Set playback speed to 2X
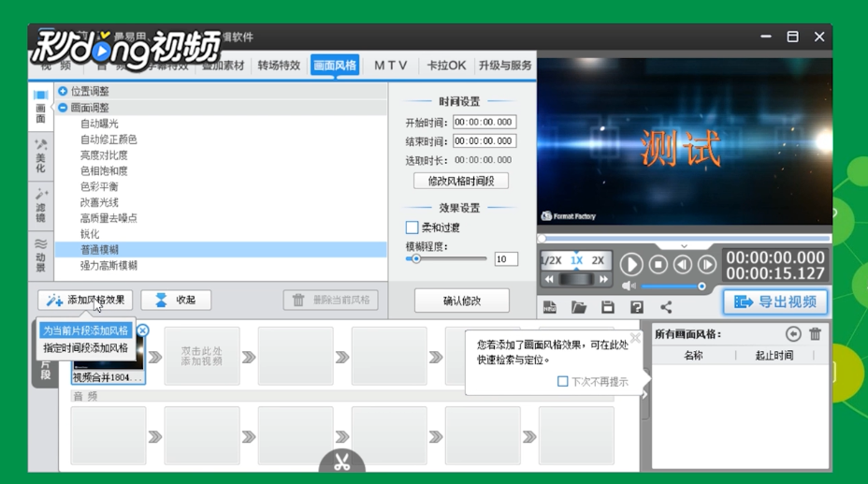Viewport: 868px width, 484px height. point(598,260)
